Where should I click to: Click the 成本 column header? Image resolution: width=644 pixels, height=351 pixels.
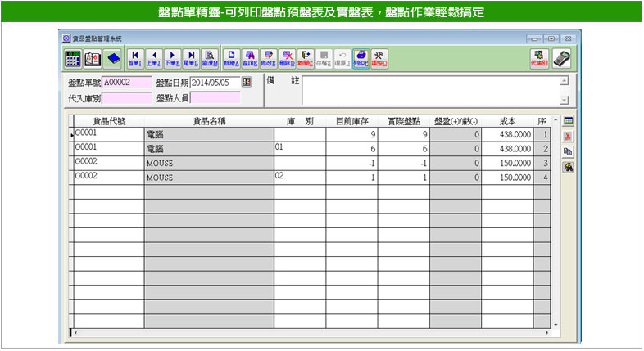point(507,121)
